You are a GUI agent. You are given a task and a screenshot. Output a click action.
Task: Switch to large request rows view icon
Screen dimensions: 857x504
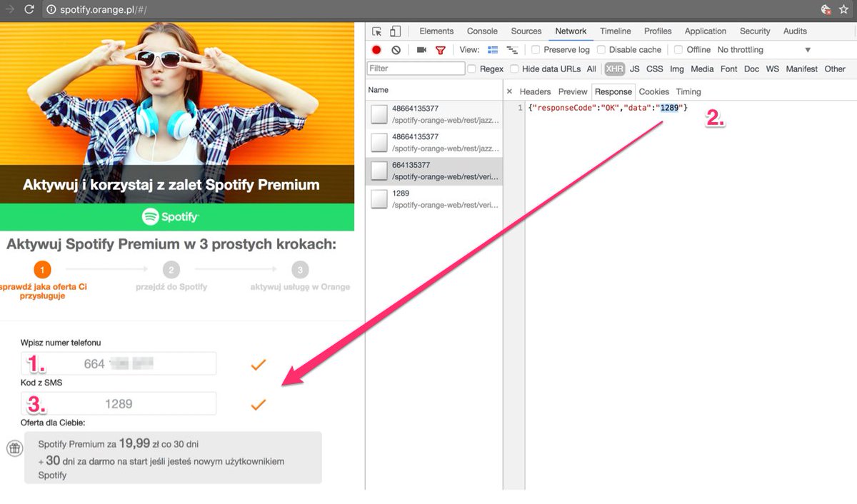(x=493, y=50)
